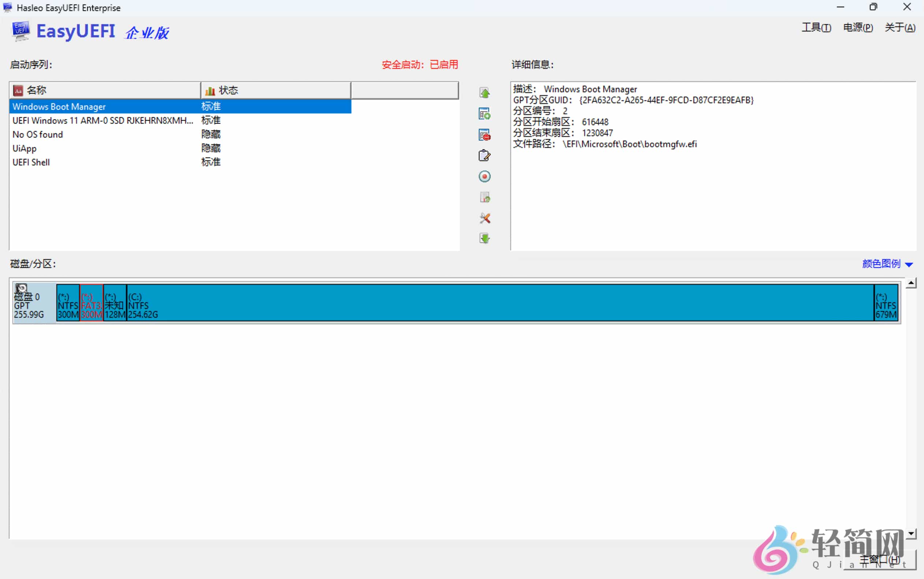Restore down the EasyUEFI window

[873, 7]
